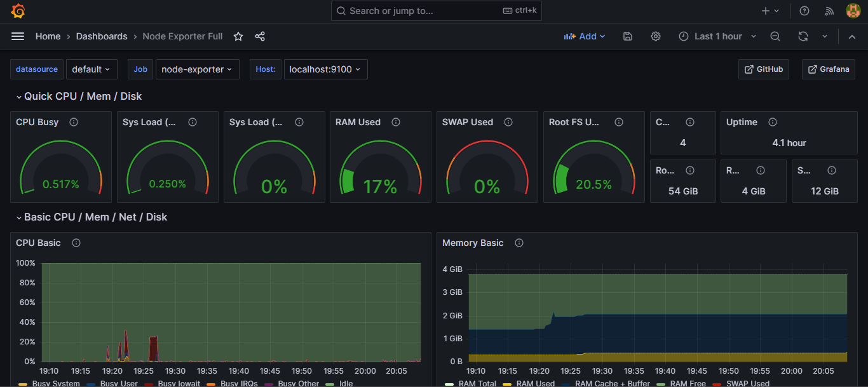This screenshot has width=868, height=387.
Task: Click the Grafana logo
Action: [x=17, y=10]
